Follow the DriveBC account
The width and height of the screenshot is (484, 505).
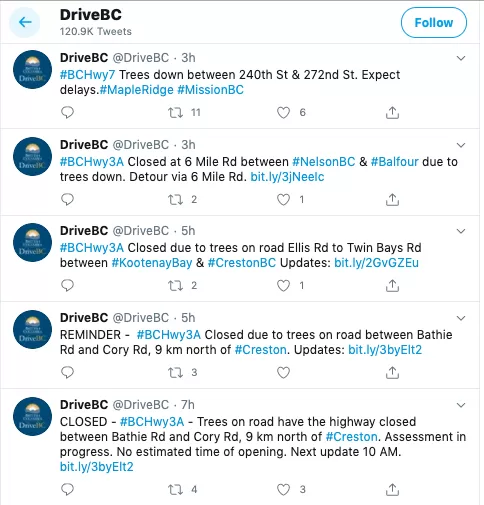point(434,23)
